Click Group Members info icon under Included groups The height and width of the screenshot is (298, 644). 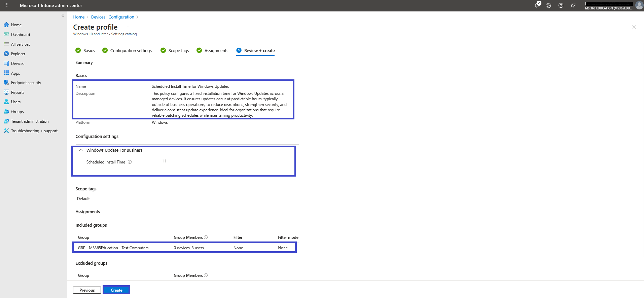point(206,237)
